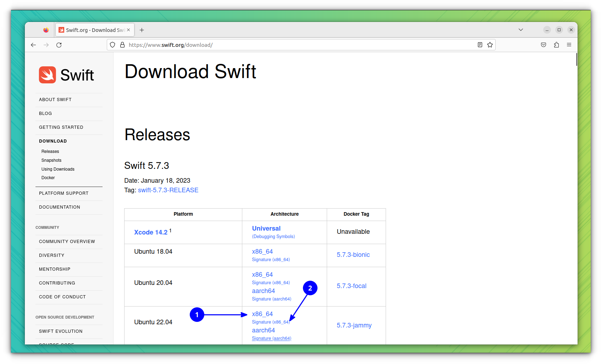The width and height of the screenshot is (601, 364).
Task: Open the Xcode 14.2 download link
Action: point(151,232)
